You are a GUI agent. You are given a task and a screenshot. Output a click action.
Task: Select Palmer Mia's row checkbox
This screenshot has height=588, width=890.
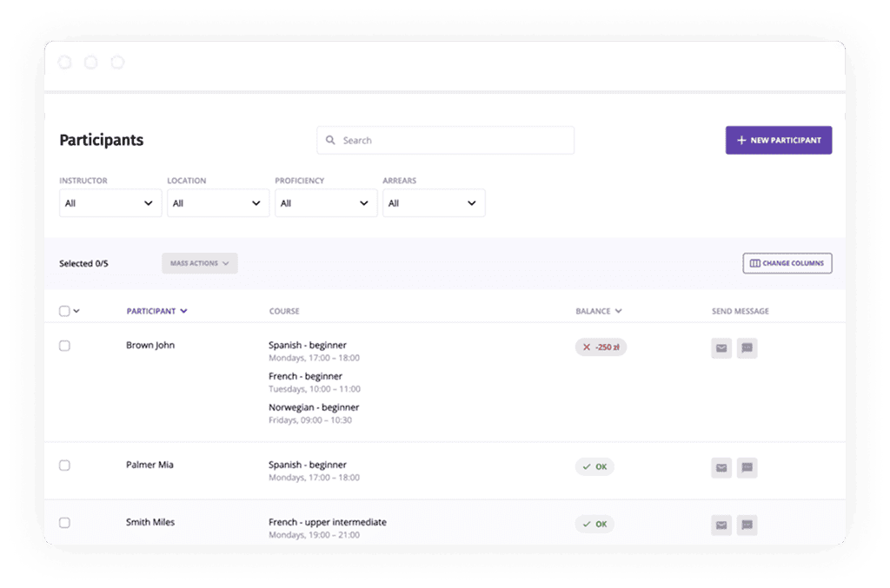(x=64, y=466)
